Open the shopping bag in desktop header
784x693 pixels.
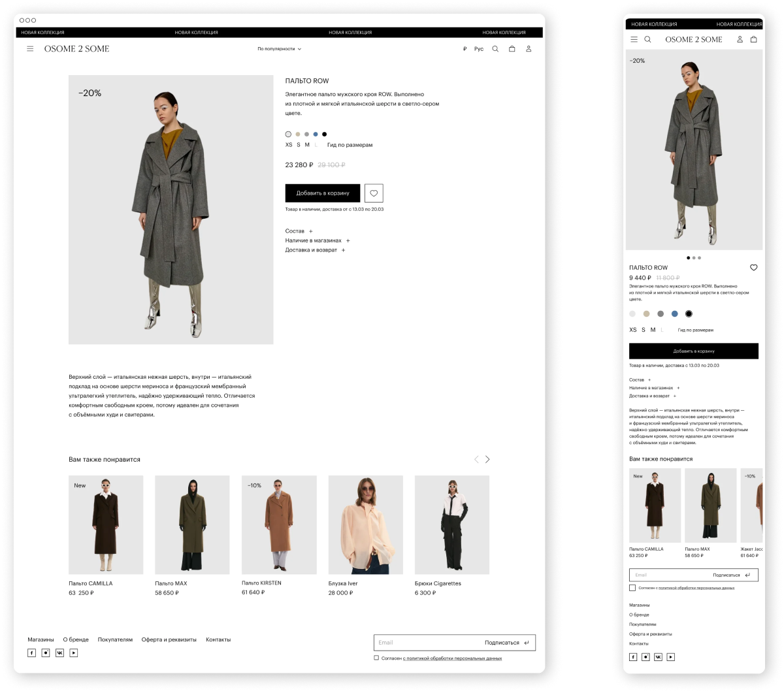click(x=512, y=49)
